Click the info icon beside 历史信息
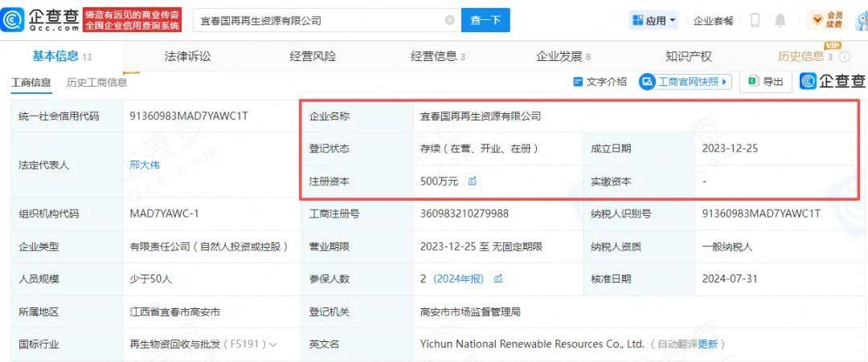Viewport: 868px width, 362px height. click(x=845, y=56)
